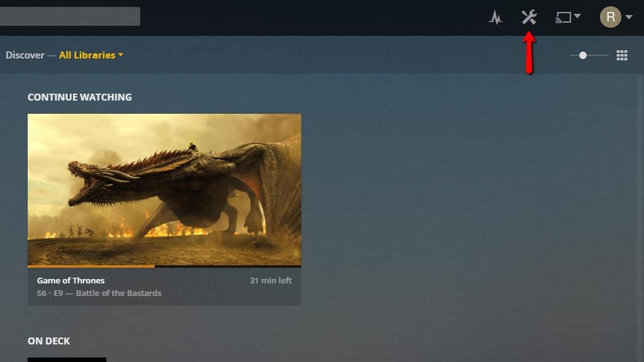Open the All Libraries dropdown
The image size is (644, 362).
(x=91, y=55)
